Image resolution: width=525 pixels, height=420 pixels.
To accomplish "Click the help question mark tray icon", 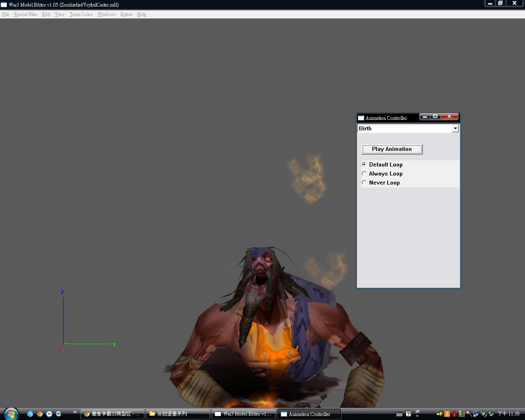I will point(408,414).
